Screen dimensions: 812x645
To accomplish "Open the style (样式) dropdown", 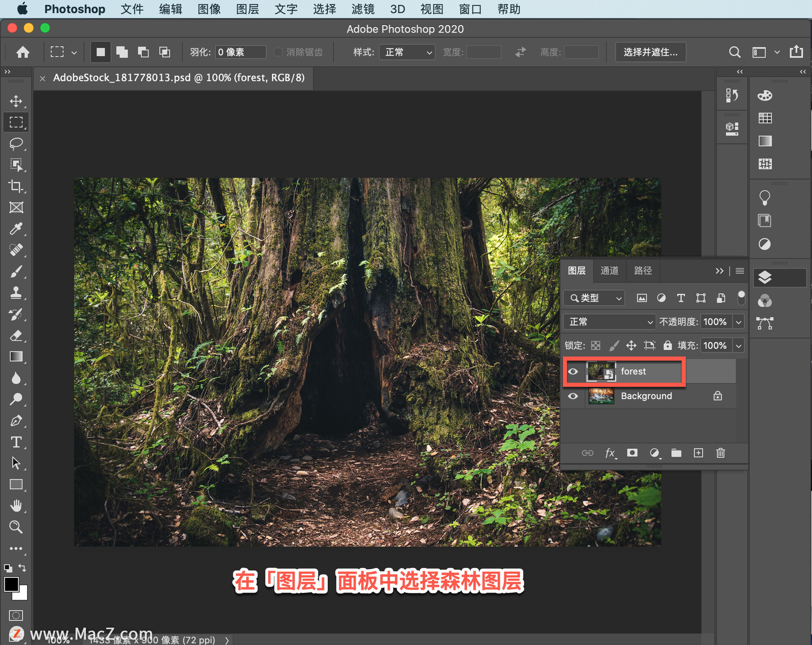I will point(407,52).
